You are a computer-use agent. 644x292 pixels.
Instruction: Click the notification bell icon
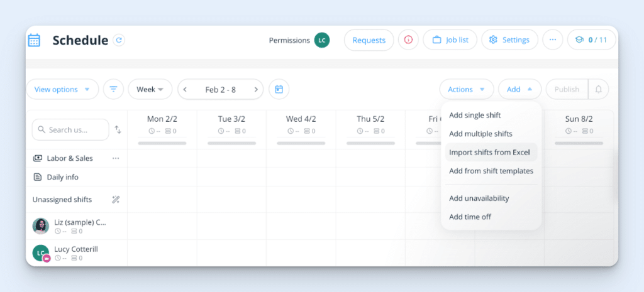click(599, 89)
